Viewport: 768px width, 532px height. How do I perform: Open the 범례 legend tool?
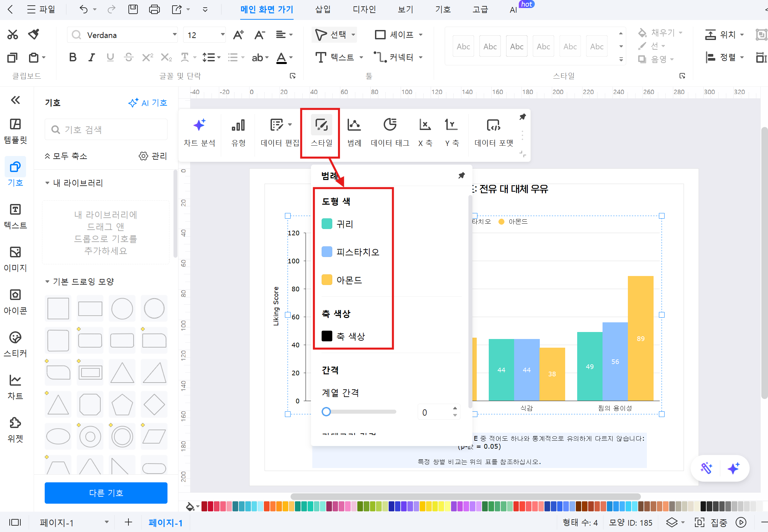pos(354,133)
